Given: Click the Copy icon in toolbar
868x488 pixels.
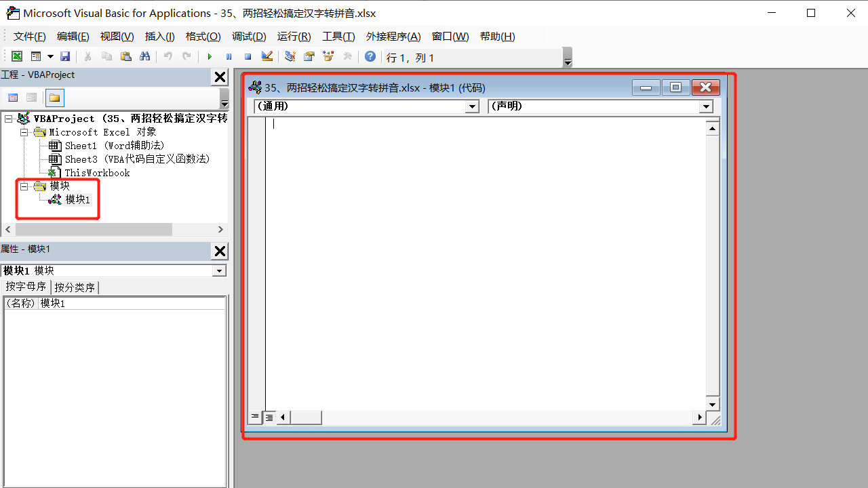Looking at the screenshot, I should 106,57.
